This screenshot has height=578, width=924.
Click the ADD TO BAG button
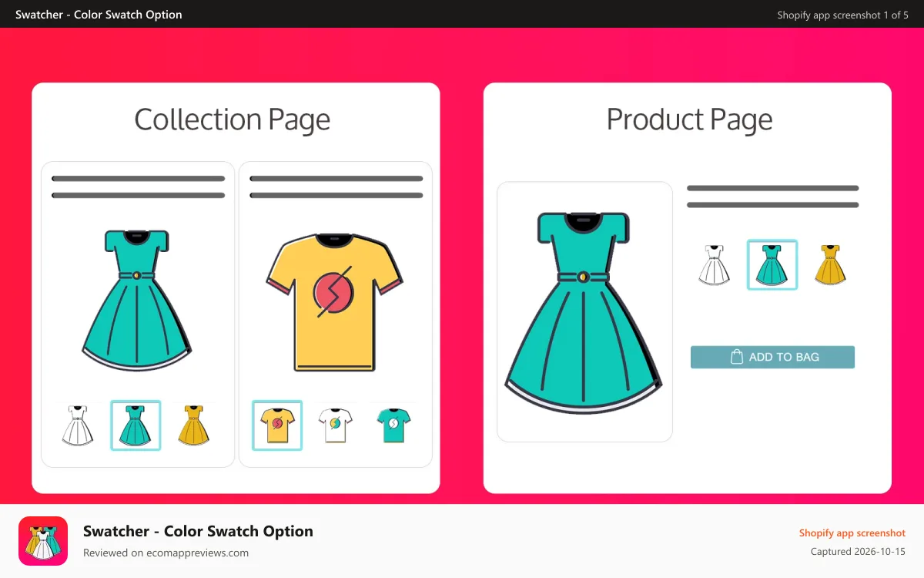pyautogui.click(x=772, y=357)
